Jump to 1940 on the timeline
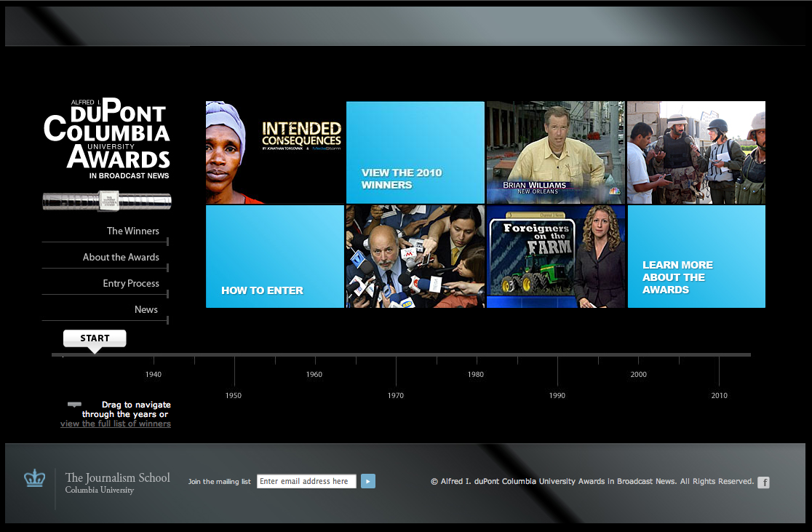 [x=154, y=374]
